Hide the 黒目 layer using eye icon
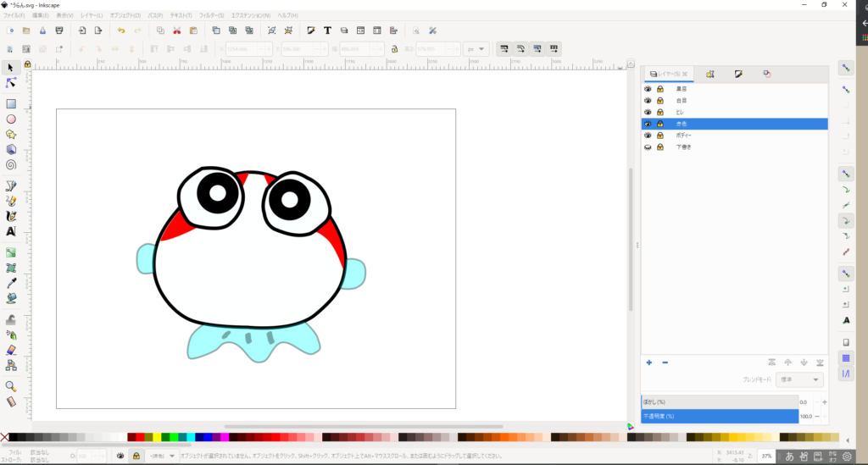The height and width of the screenshot is (465, 868). tap(648, 89)
